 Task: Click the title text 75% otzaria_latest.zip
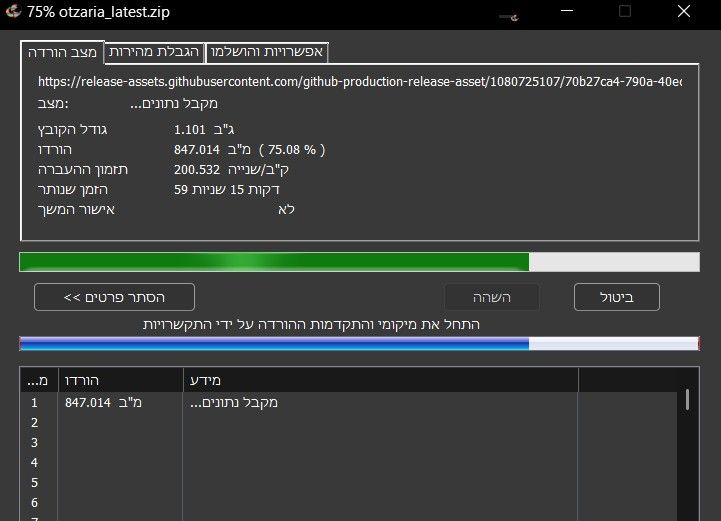(x=98, y=12)
